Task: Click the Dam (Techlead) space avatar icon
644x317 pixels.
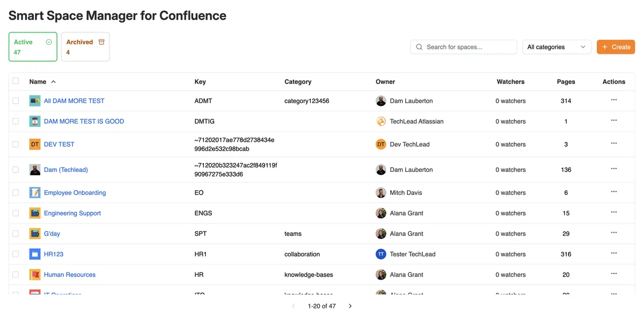Action: (35, 169)
